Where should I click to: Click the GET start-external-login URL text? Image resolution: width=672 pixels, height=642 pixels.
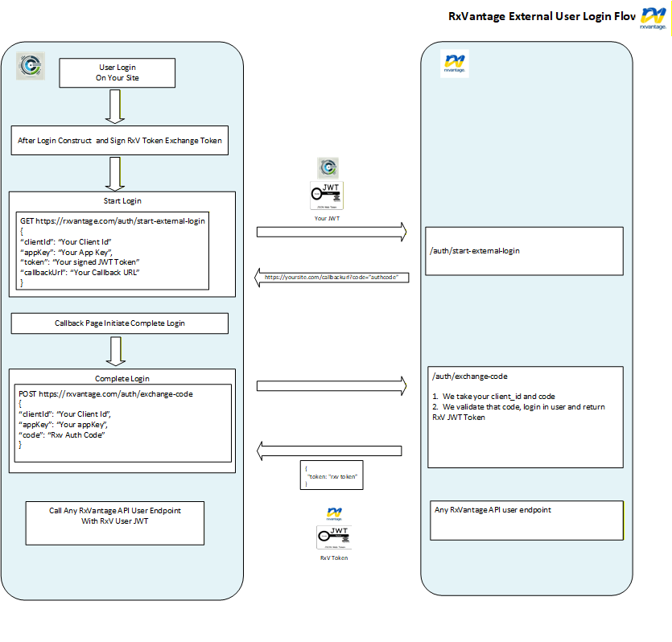coord(113,221)
